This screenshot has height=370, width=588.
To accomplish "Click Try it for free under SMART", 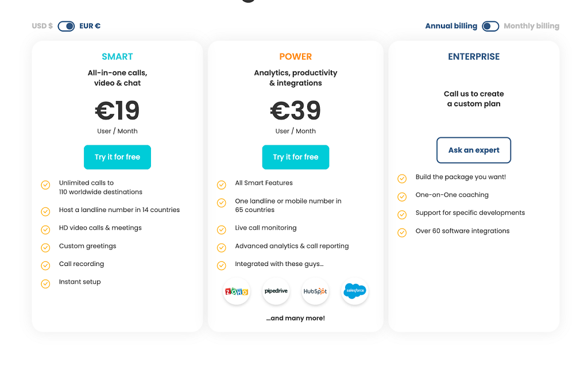I will 117,157.
